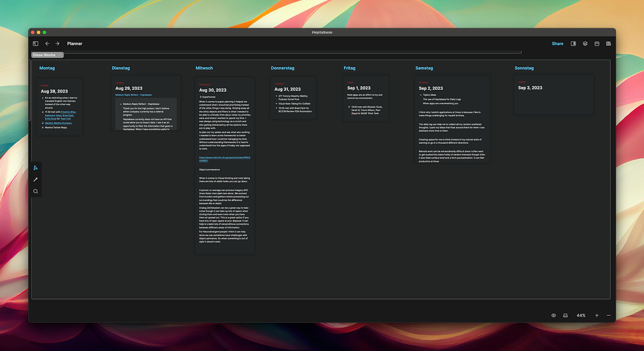Click 'The use of Heptabase for Daily Logs'
Screen dimensions: 644x351
click(442, 99)
